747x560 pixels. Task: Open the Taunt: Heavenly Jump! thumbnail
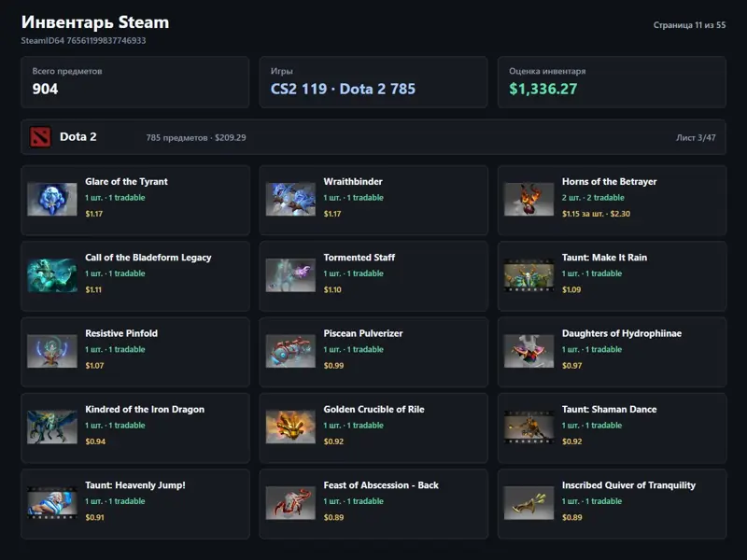click(52, 503)
